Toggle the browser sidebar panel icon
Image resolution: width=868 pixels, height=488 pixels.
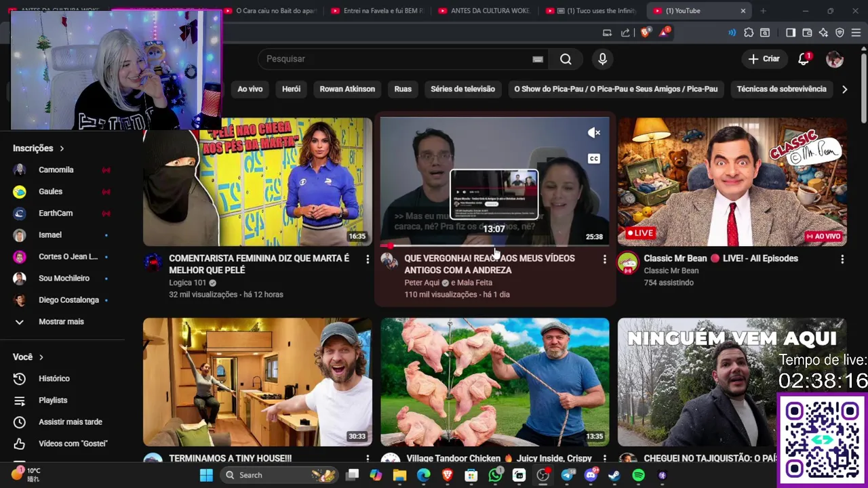791,33
